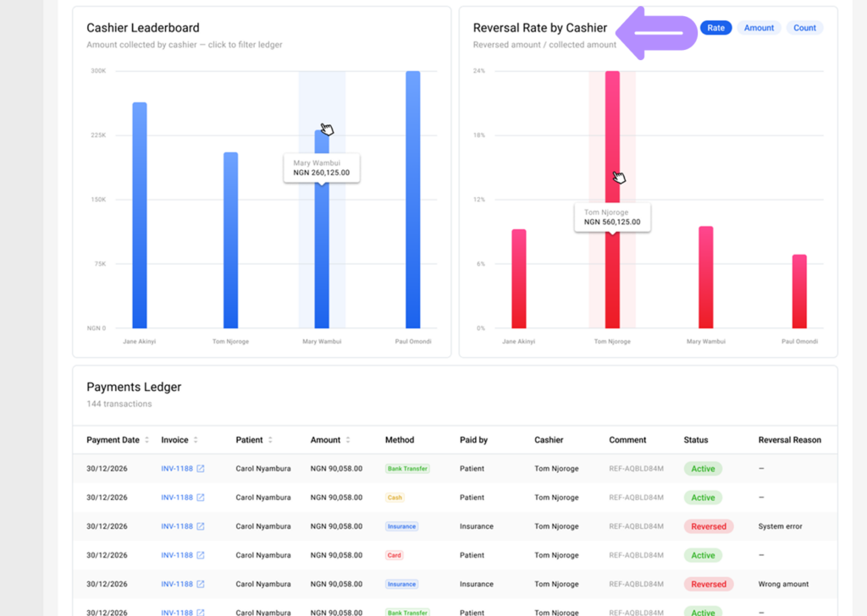Image resolution: width=867 pixels, height=616 pixels.
Task: Click Tom Njoroge's blue leaderboard bar
Action: coord(230,240)
